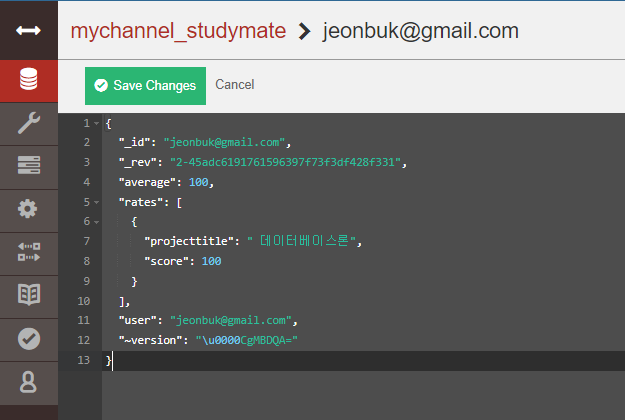Open user account icon in sidebar
The image size is (625, 420).
(x=28, y=382)
